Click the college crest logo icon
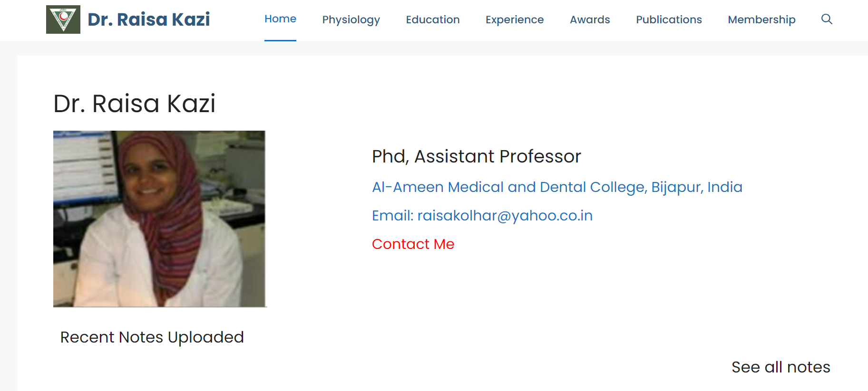 click(63, 19)
